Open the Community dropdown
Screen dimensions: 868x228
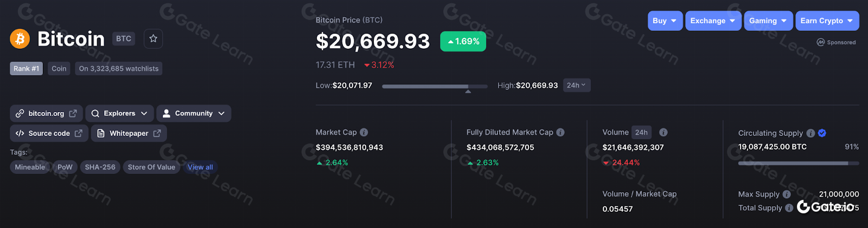tap(194, 113)
